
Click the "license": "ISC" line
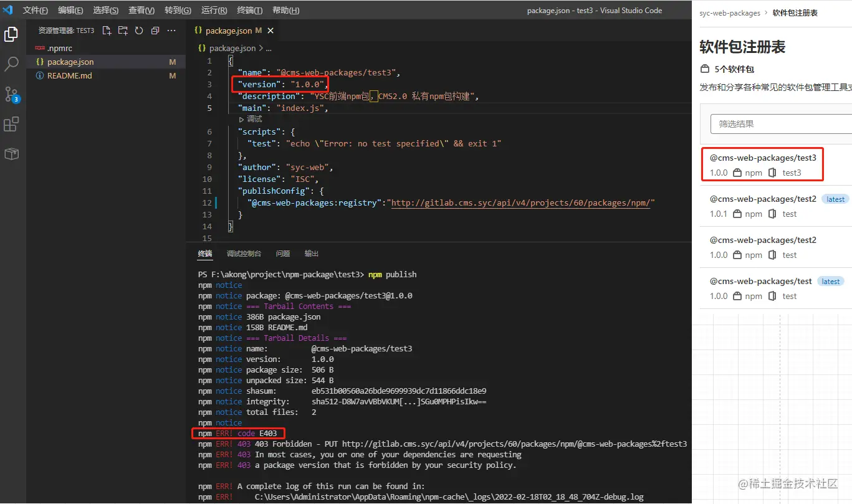click(x=279, y=179)
